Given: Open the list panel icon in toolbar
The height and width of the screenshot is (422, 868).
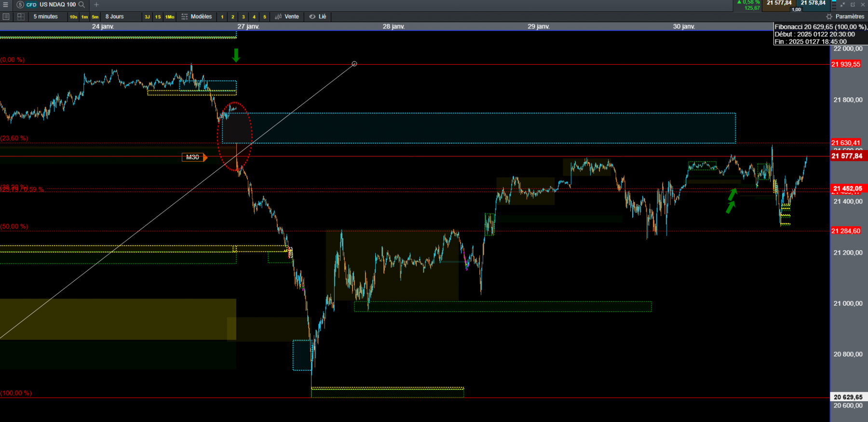Looking at the screenshot, I should (x=6, y=16).
